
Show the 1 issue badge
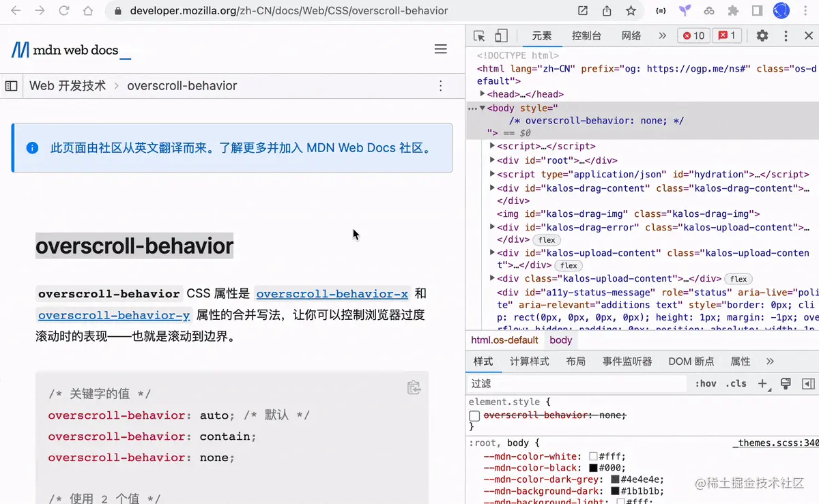point(726,36)
